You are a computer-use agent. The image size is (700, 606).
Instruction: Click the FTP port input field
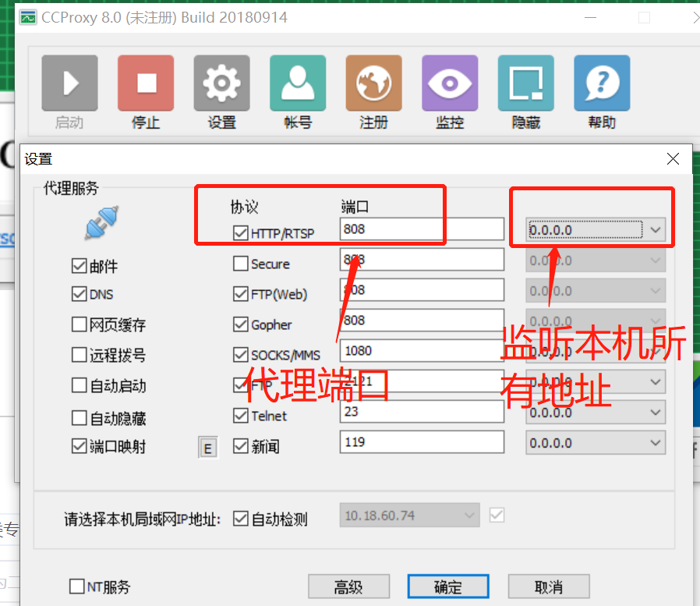tap(422, 381)
